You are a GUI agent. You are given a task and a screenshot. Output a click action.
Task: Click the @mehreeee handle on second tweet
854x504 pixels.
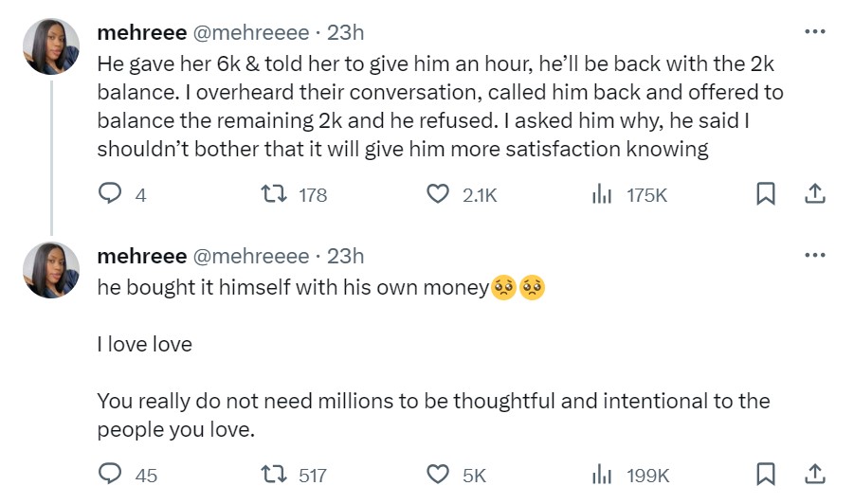click(251, 257)
